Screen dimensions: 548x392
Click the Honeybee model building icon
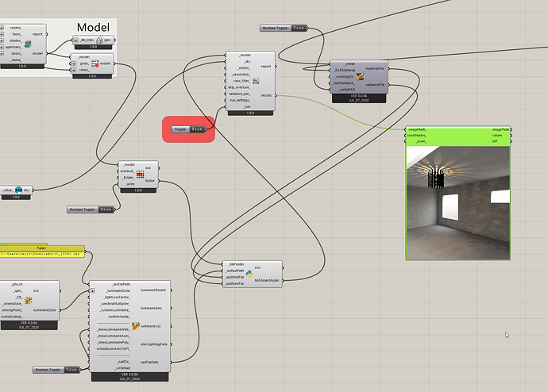click(27, 46)
